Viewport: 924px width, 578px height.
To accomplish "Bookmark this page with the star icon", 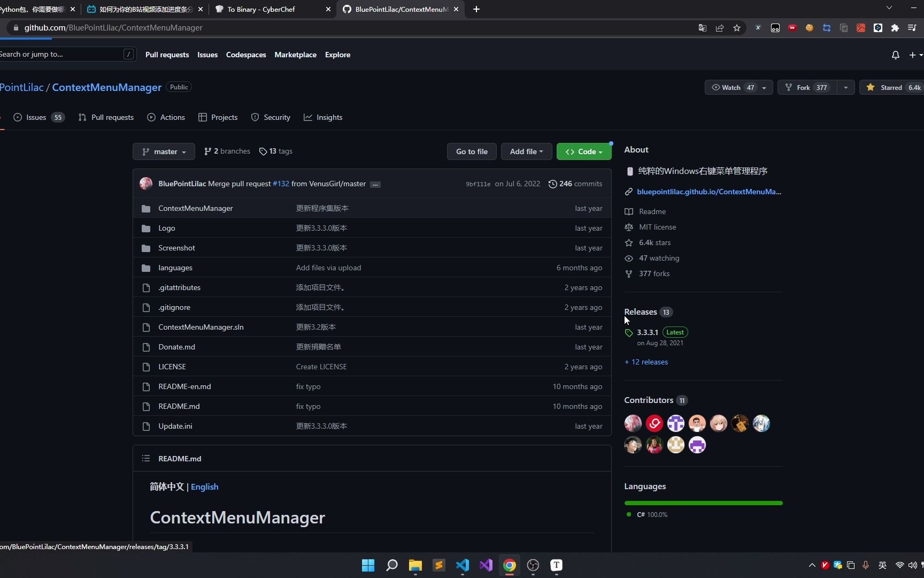I will coord(737,28).
